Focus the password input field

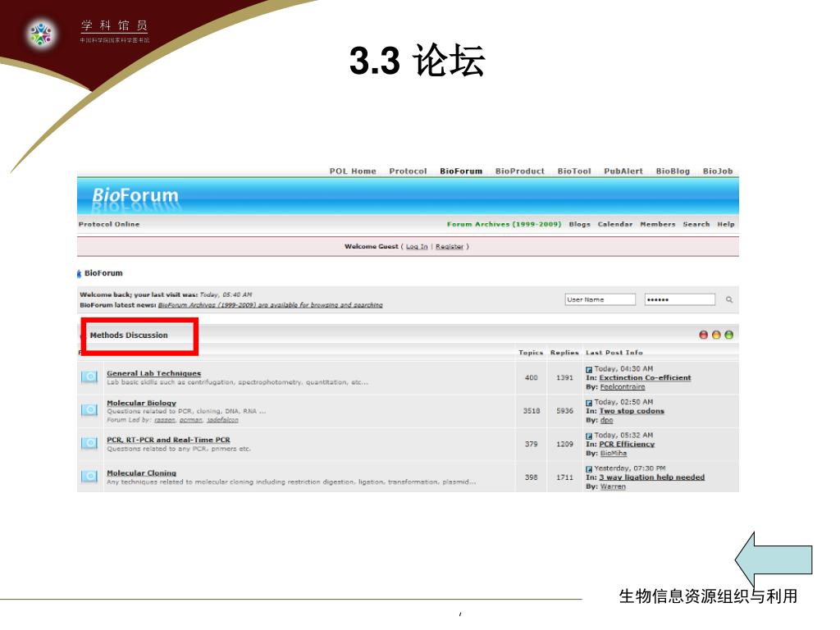pyautogui.click(x=680, y=299)
